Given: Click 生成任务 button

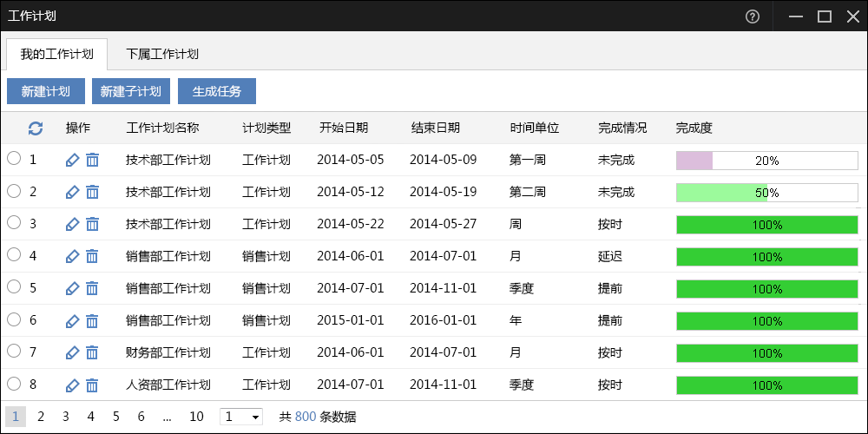Looking at the screenshot, I should [217, 91].
